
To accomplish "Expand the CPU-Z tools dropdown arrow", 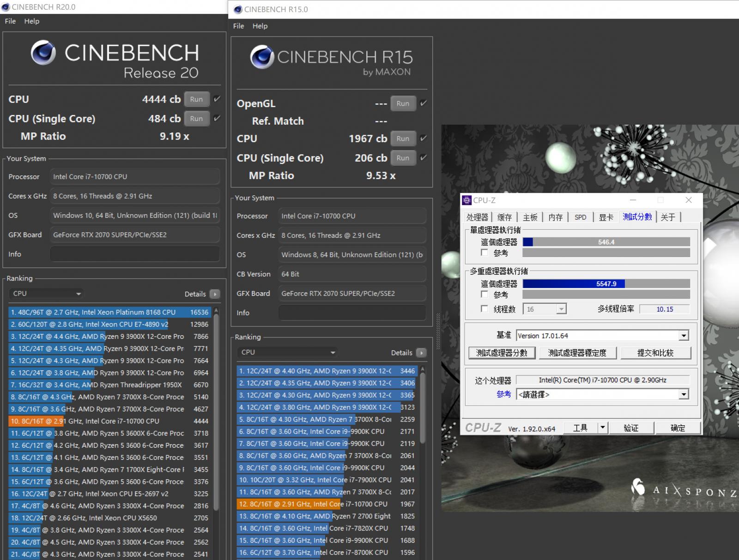I will 602,428.
